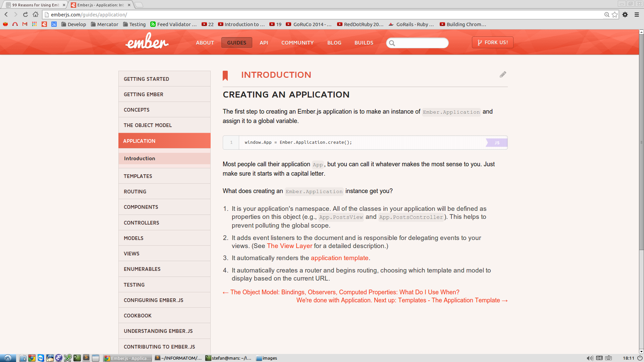644x362 pixels.
Task: Click the browser forward arrow
Action: (x=15, y=14)
